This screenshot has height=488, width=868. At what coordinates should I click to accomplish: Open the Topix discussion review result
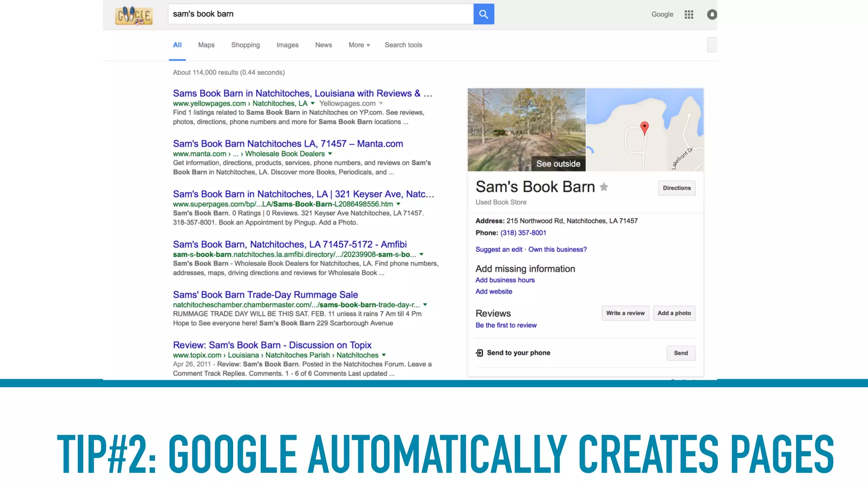click(272, 345)
